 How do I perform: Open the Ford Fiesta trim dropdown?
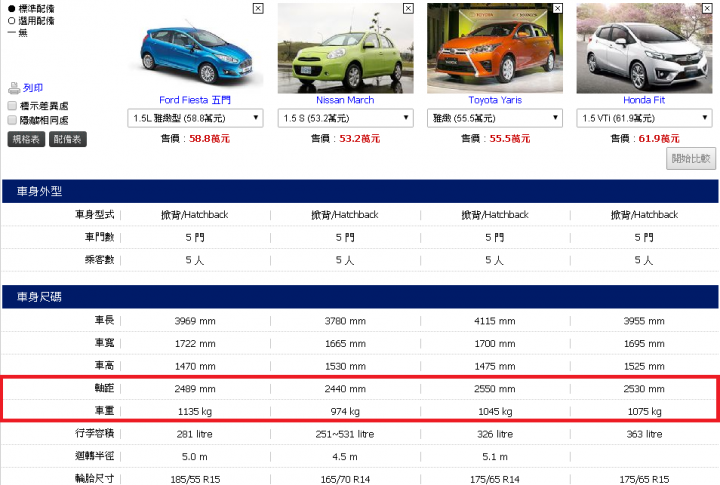195,118
